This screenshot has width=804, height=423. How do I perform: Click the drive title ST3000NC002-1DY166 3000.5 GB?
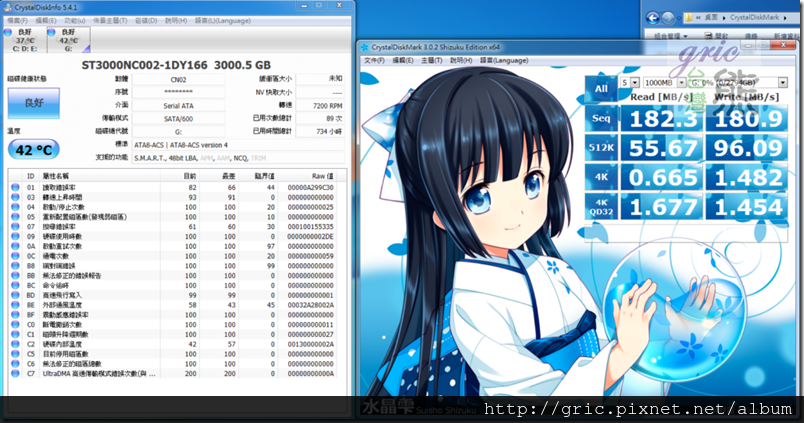tap(176, 65)
